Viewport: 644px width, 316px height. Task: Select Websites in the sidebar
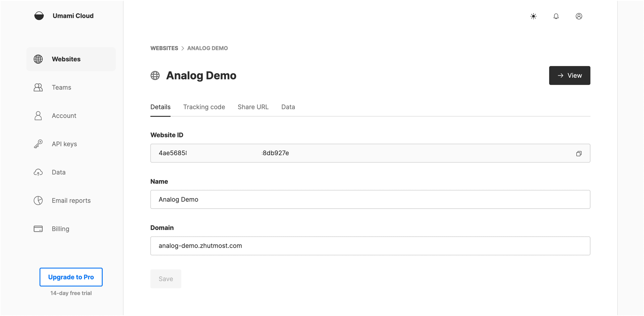[x=66, y=59]
